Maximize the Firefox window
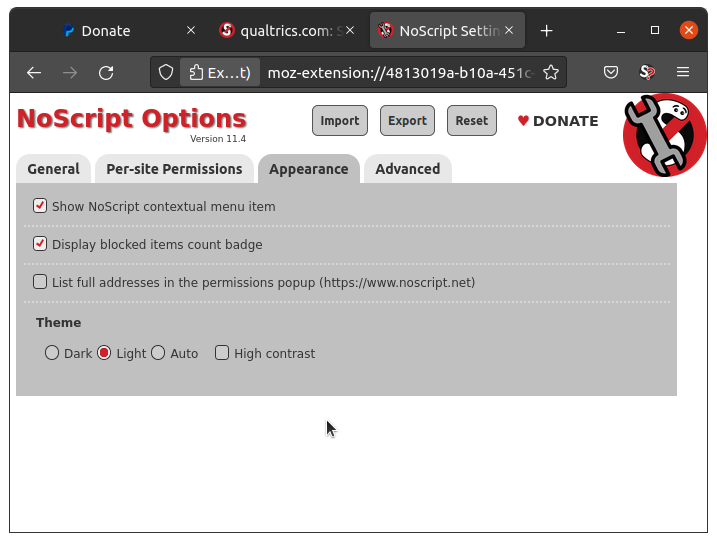 tap(655, 30)
